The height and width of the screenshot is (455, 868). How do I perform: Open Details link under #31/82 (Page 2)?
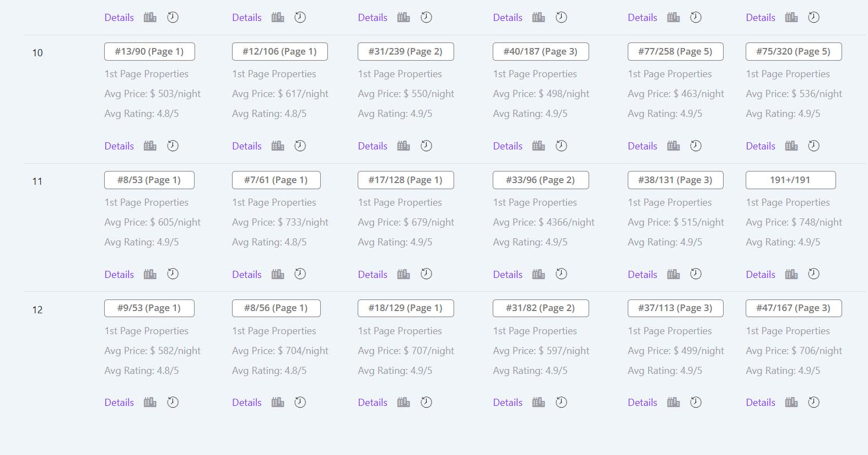click(x=508, y=402)
